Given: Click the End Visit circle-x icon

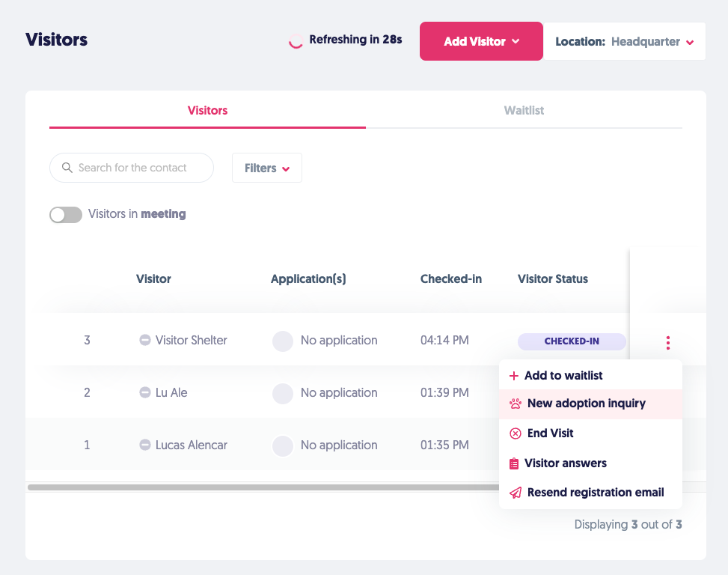Looking at the screenshot, I should pyautogui.click(x=515, y=433).
